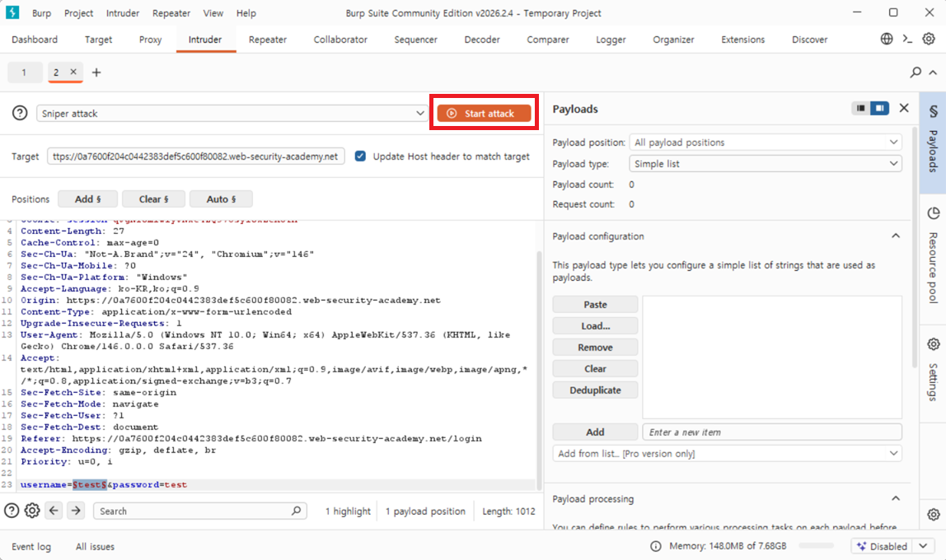Click the Clear § button

click(154, 199)
